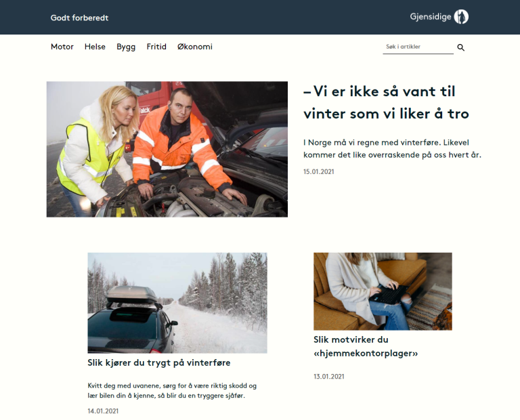Click the Kvitt deg med uvanene teaser text
The width and height of the screenshot is (520, 420).
click(x=172, y=390)
